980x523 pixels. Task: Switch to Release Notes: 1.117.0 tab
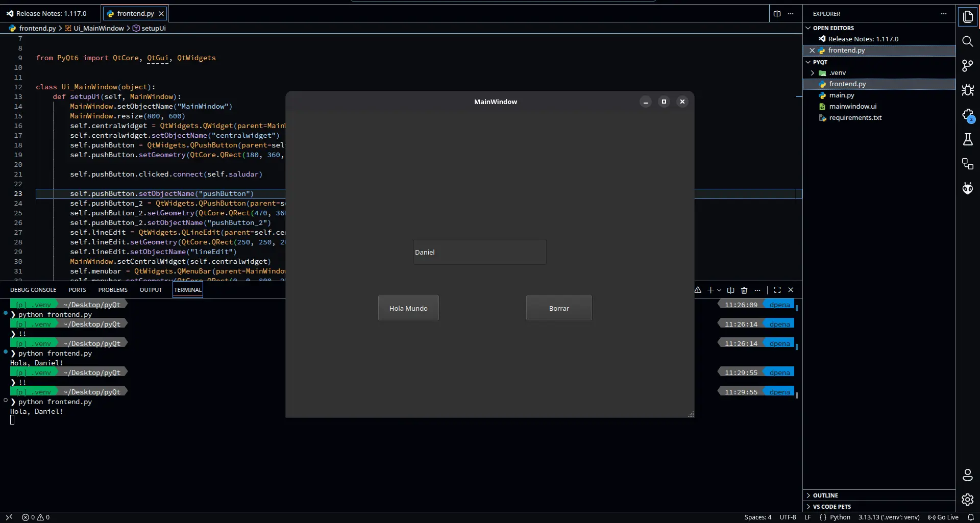pos(51,14)
